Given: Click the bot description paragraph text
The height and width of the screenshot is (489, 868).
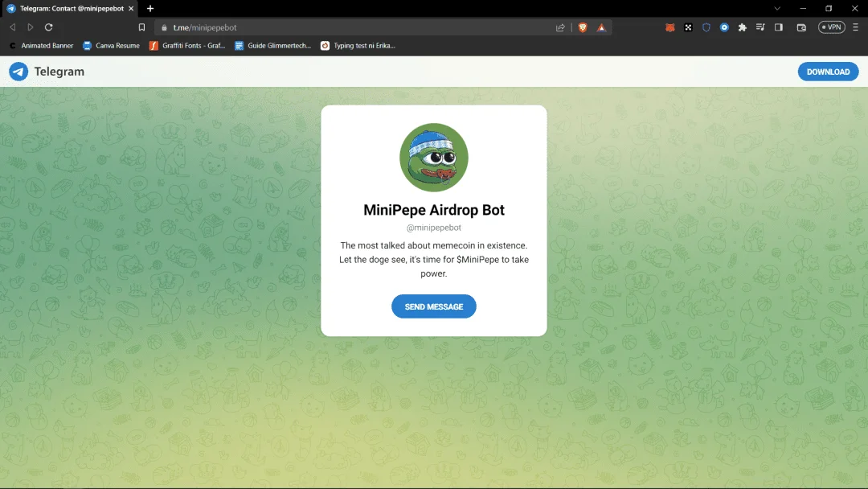Looking at the screenshot, I should [433, 259].
